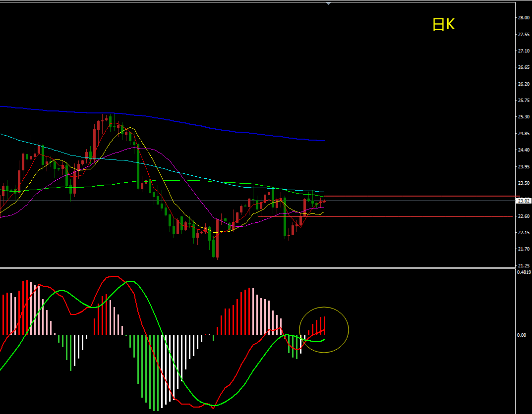The height and width of the screenshot is (414, 532).
Task: Click the 21.25 price axis label
Action: [x=524, y=265]
